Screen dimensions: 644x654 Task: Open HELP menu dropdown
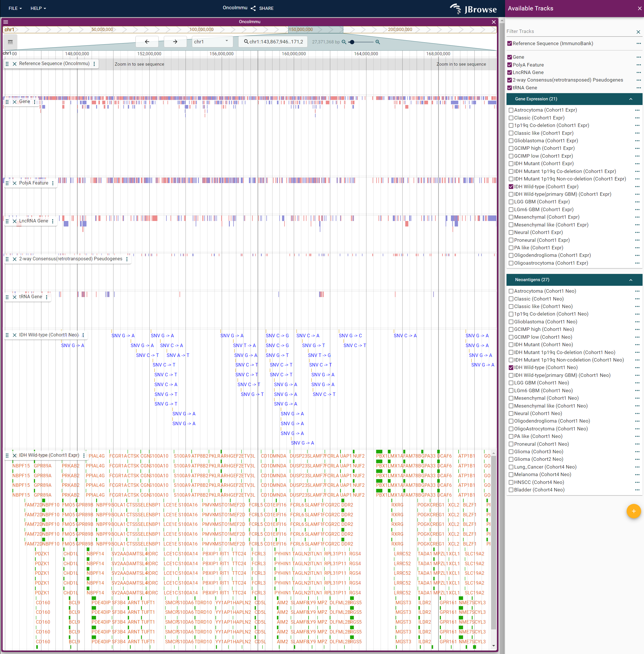click(38, 8)
